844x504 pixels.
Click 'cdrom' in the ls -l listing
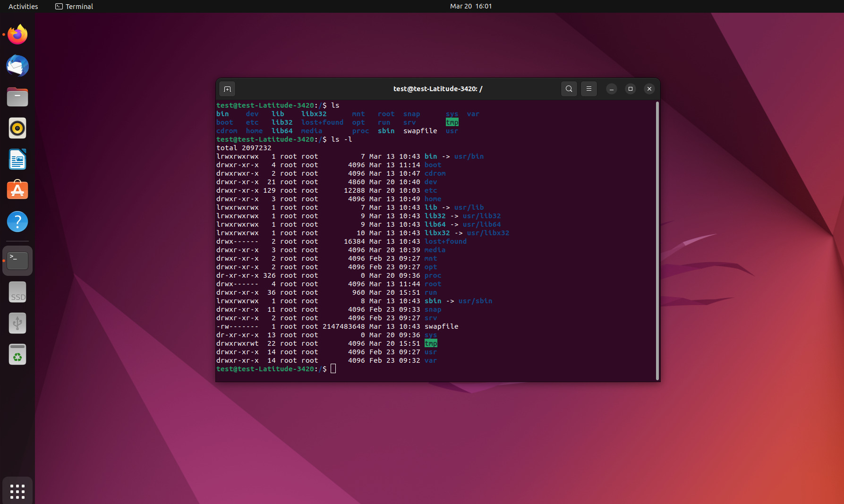pyautogui.click(x=435, y=173)
